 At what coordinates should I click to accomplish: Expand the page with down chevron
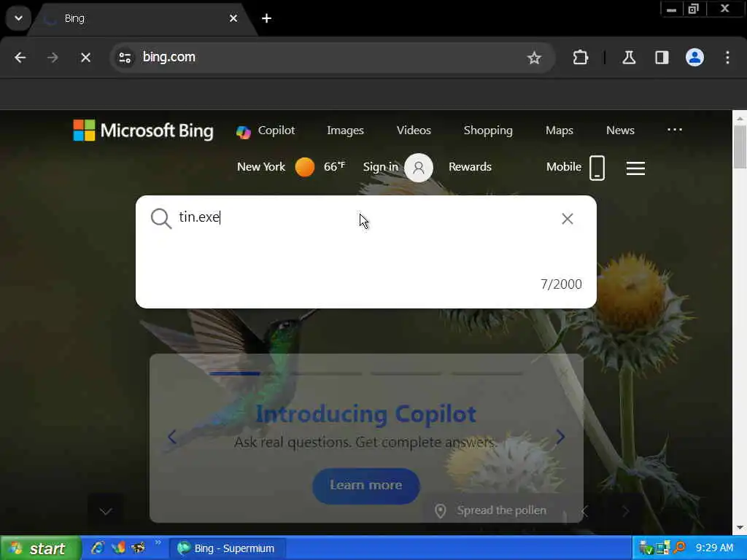pos(106,511)
